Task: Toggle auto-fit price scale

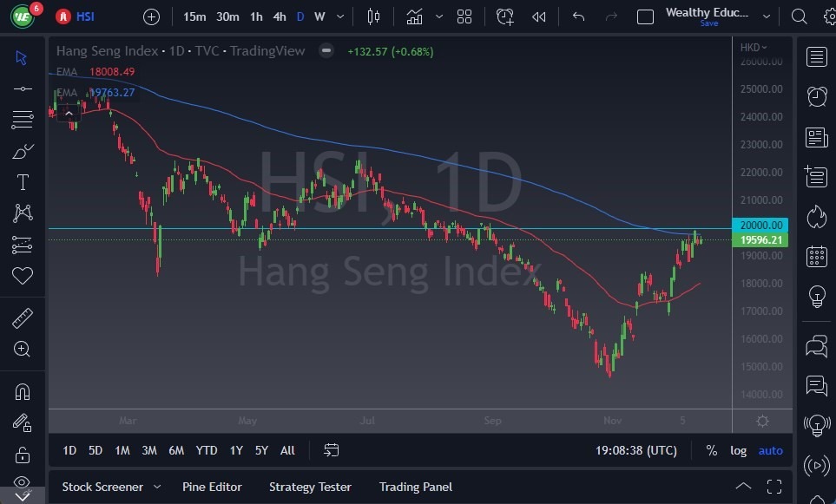Action: pyautogui.click(x=770, y=450)
